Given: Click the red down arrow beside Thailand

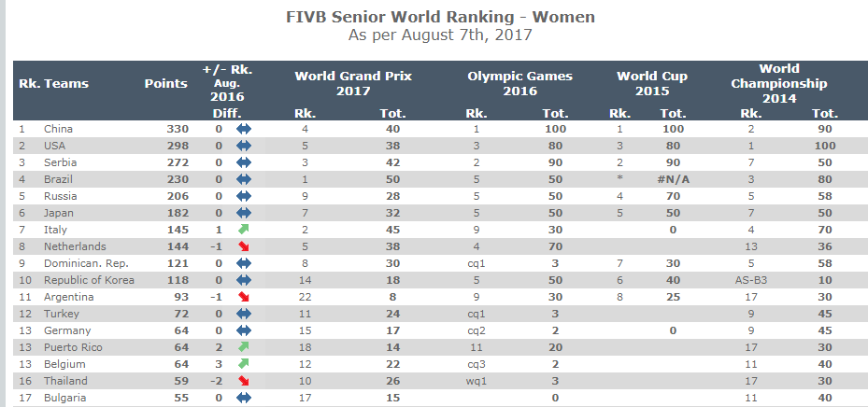Looking at the screenshot, I should (x=244, y=381).
